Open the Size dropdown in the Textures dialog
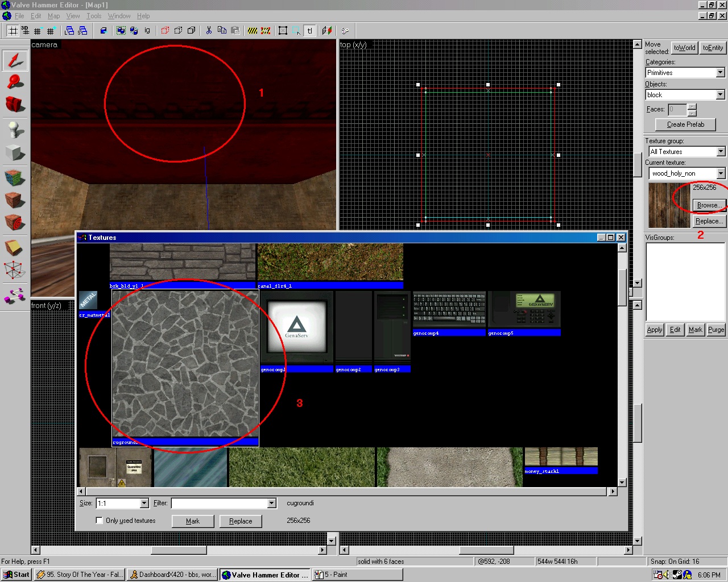Image resolution: width=728 pixels, height=582 pixels. (x=143, y=503)
